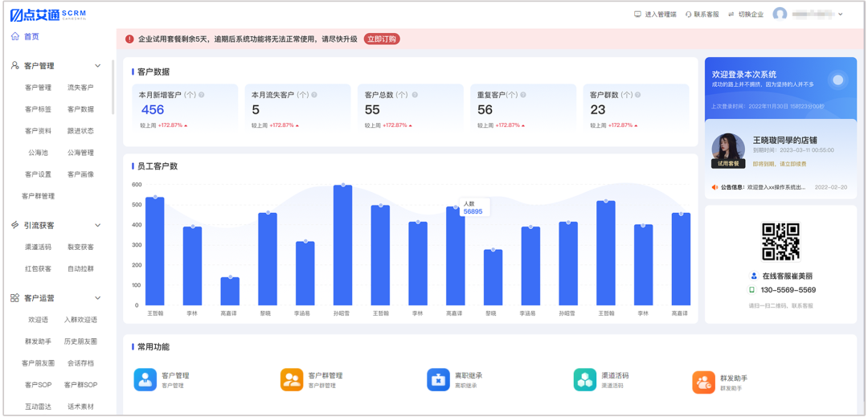Open 客户标签 in the sidebar
The width and height of the screenshot is (868, 417).
[x=39, y=109]
